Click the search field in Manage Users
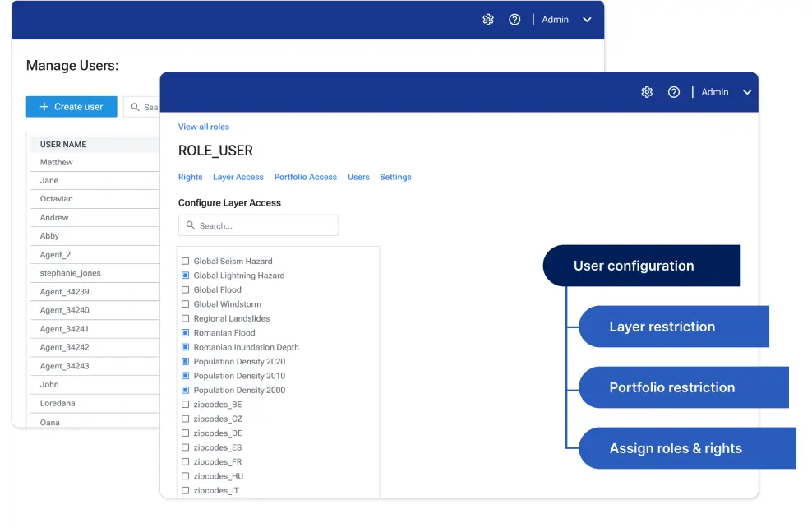This screenshot has height=528, width=812. pos(142,107)
